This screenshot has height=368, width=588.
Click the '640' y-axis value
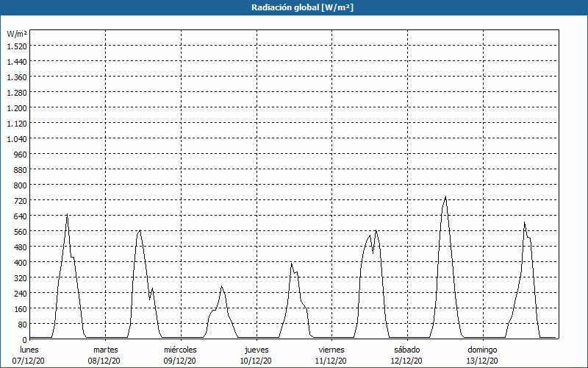(x=21, y=216)
